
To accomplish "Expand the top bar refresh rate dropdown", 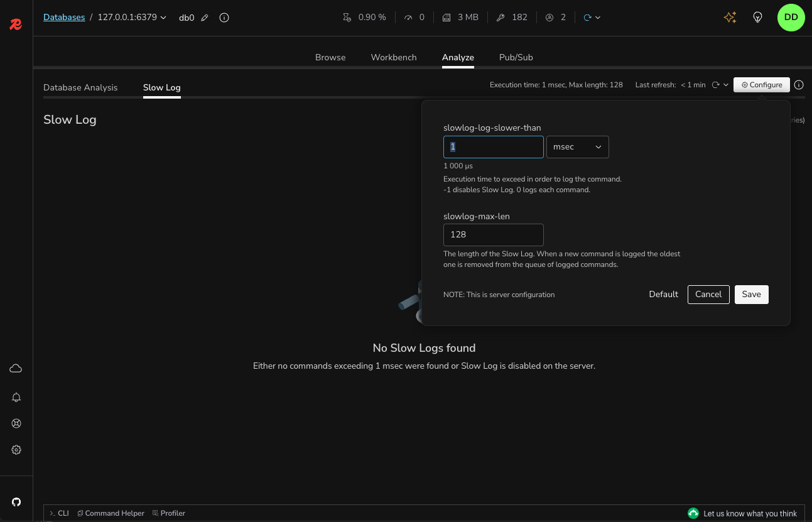I will tap(597, 18).
